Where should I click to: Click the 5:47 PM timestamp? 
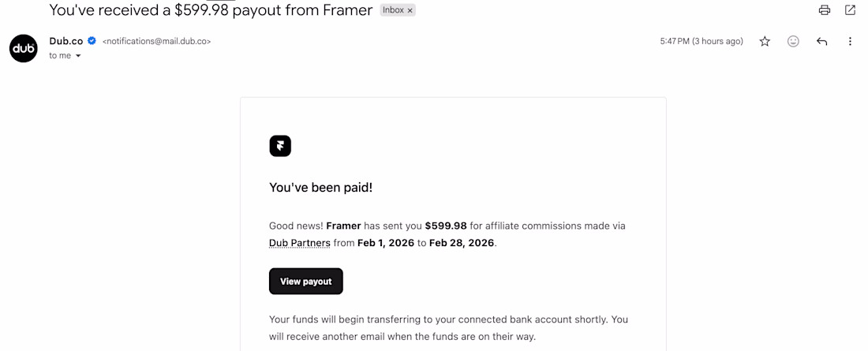click(701, 42)
